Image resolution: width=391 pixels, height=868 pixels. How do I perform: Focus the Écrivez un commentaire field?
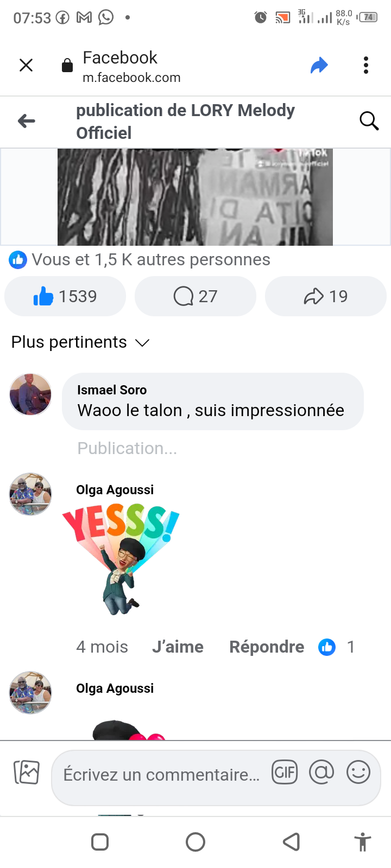point(162,775)
